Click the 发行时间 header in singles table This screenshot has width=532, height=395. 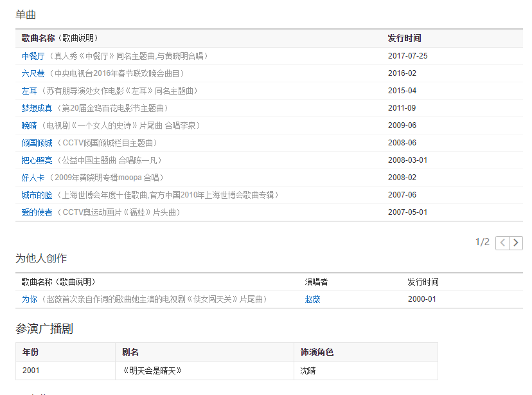pyautogui.click(x=404, y=38)
